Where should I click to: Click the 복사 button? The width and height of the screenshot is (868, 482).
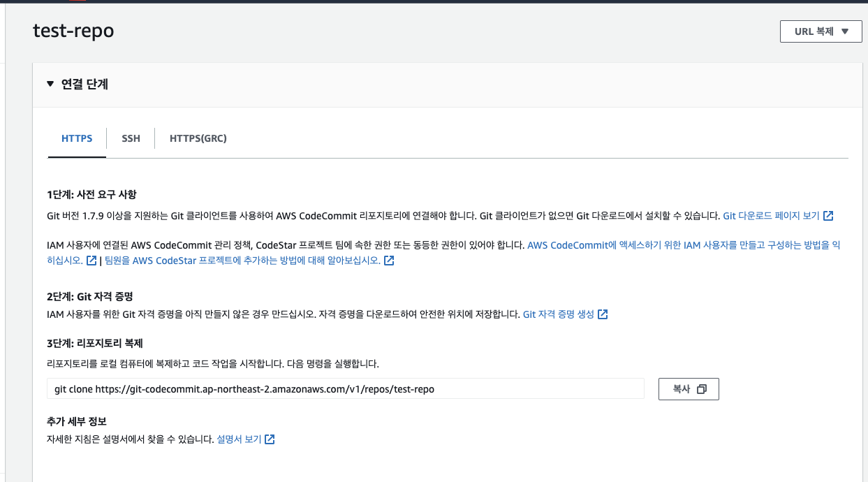coord(689,389)
